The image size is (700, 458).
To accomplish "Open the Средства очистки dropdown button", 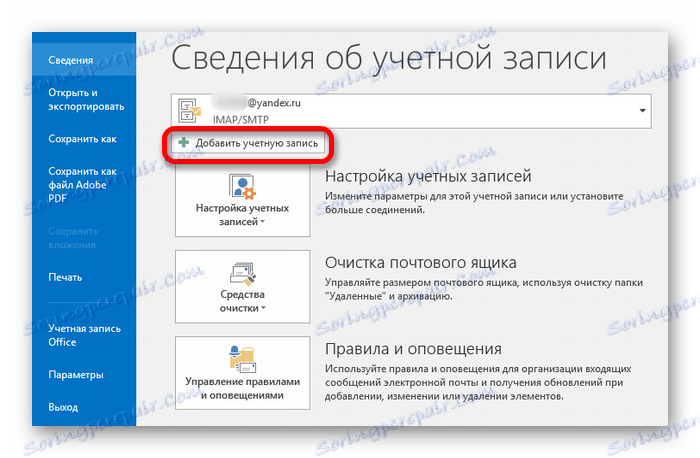I will (x=242, y=287).
